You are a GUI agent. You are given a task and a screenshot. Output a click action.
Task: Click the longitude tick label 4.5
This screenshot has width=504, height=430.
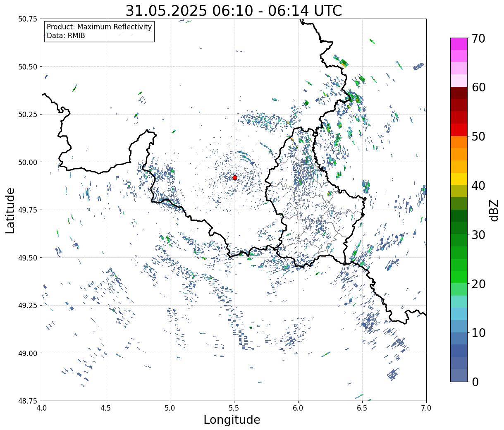(x=106, y=408)
